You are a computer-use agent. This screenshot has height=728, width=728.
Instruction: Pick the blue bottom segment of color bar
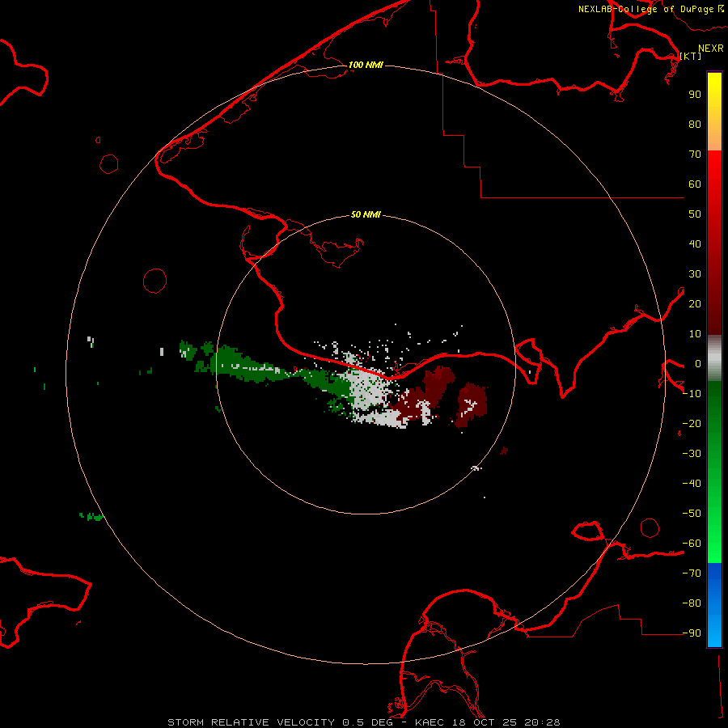(714, 605)
